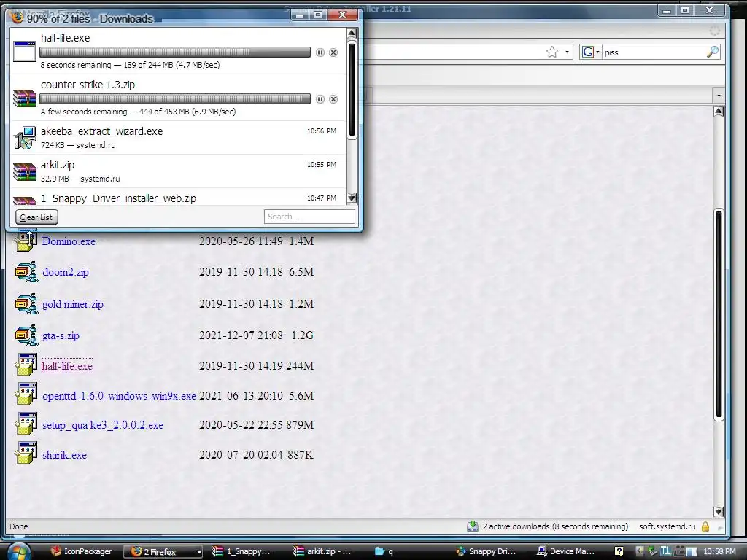The height and width of the screenshot is (560, 747).
Task: Open the setup_quake3_2.0.0.2.exe link
Action: point(102,425)
